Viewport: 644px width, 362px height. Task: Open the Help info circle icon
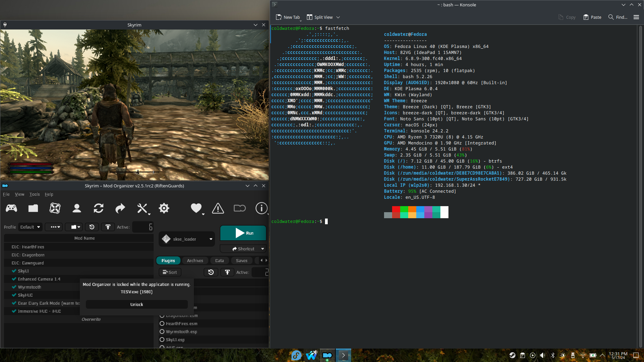click(x=261, y=208)
